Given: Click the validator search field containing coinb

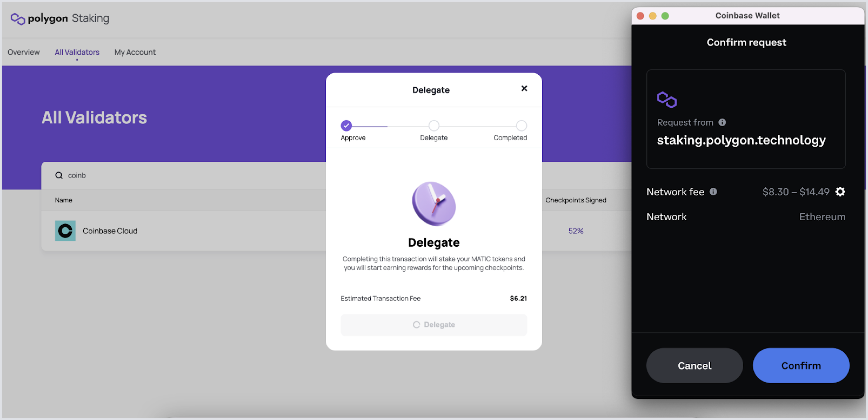Looking at the screenshot, I should coord(168,175).
